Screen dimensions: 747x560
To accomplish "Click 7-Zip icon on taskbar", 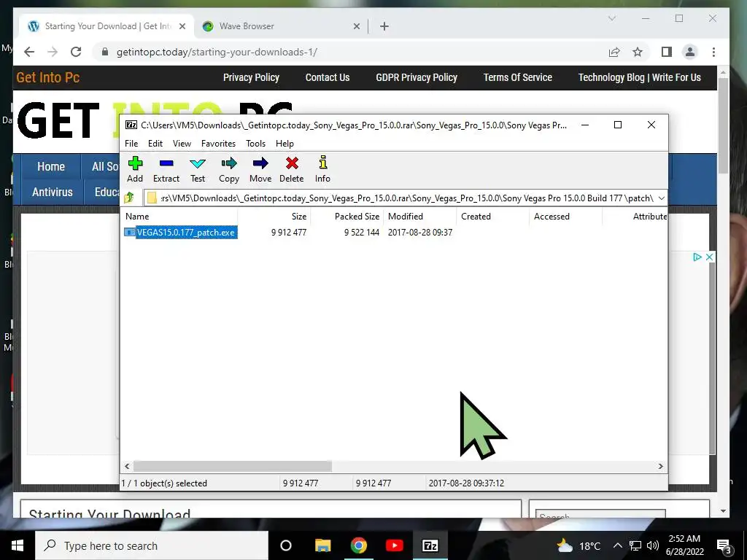I will point(430,545).
